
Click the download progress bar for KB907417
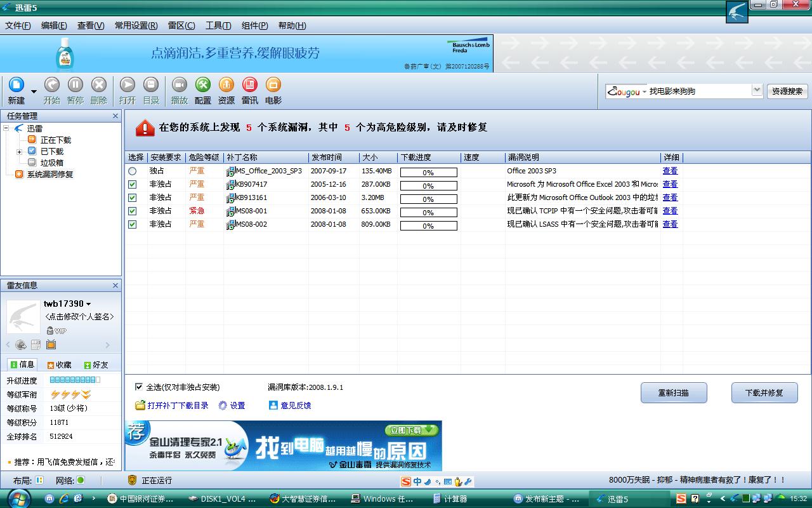click(428, 185)
